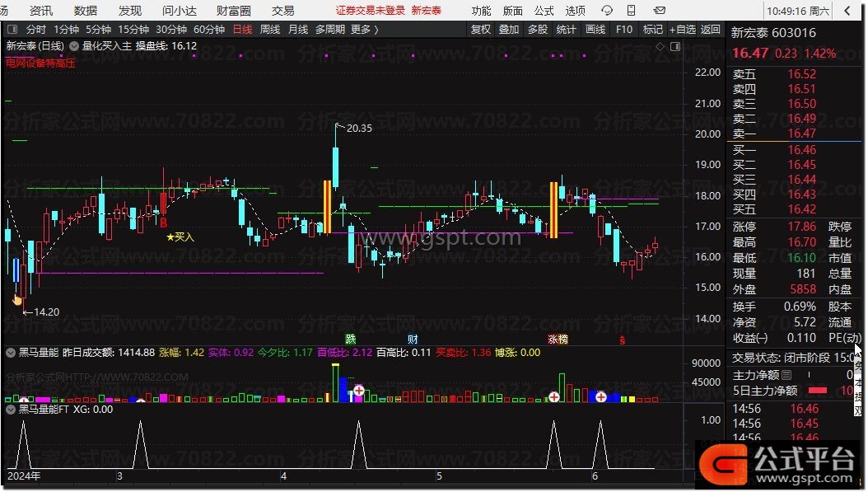This screenshot has height=492, width=868.
Task: Click the 复权 toolbar button
Action: pos(480,30)
